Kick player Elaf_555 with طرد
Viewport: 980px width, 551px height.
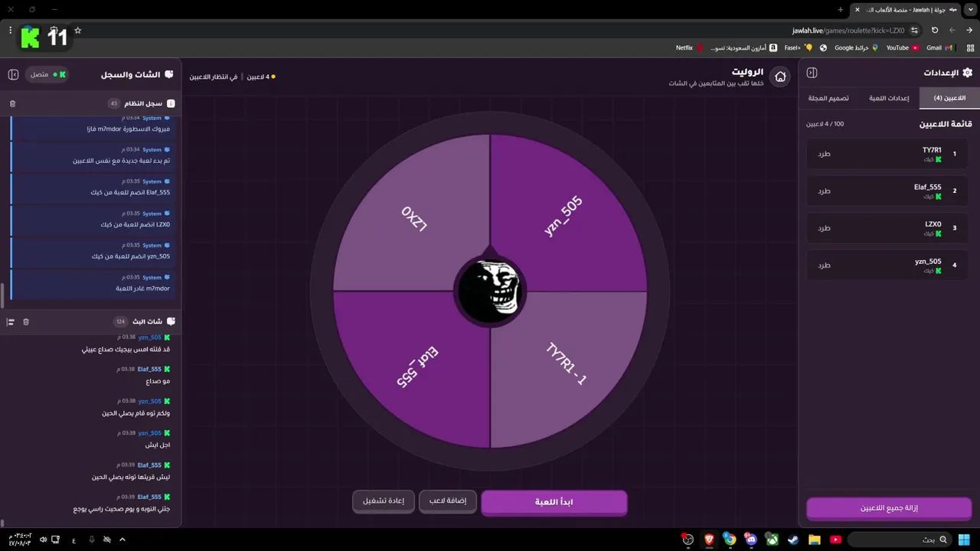click(x=824, y=191)
